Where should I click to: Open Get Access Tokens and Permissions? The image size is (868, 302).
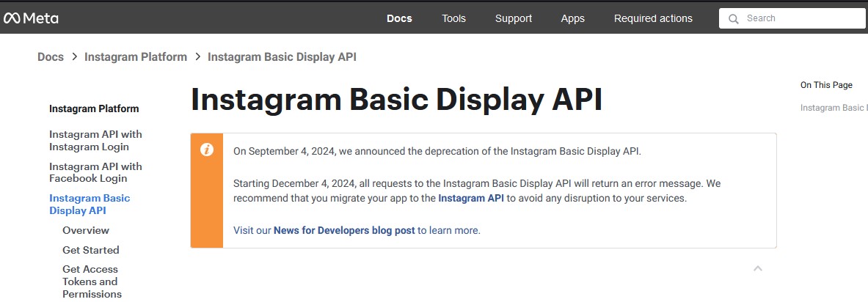pyautogui.click(x=92, y=281)
